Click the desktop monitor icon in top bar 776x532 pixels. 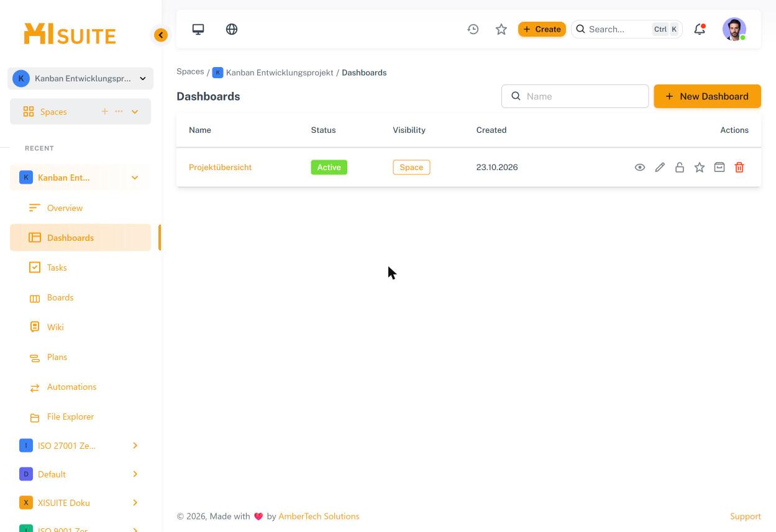[x=198, y=29]
